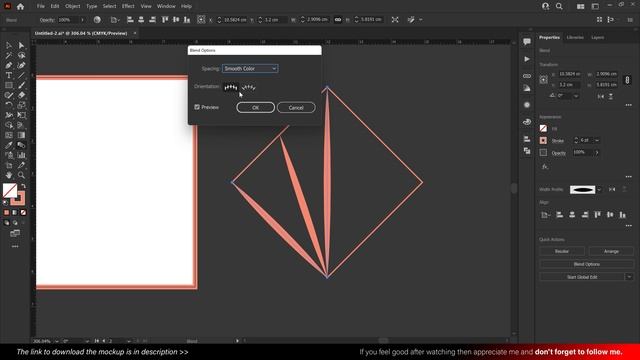Click the Fill swatch in Appearance
Viewport: 640px width, 360px height.
pyautogui.click(x=543, y=129)
